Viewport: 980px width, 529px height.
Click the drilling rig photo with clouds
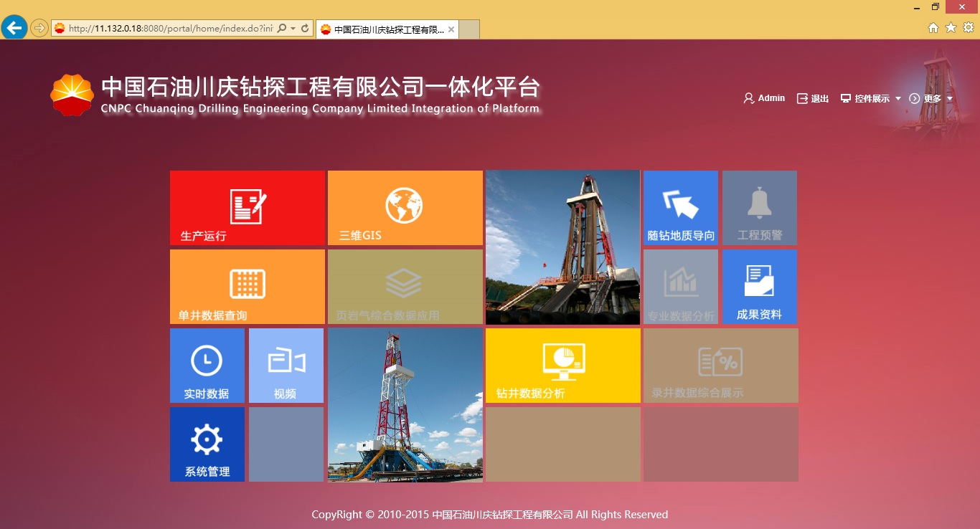click(x=405, y=405)
